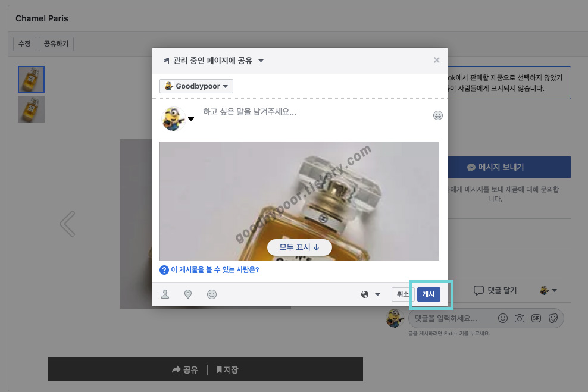The height and width of the screenshot is (392, 588).
Task: Click the blue question mark help icon
Action: pos(164,270)
